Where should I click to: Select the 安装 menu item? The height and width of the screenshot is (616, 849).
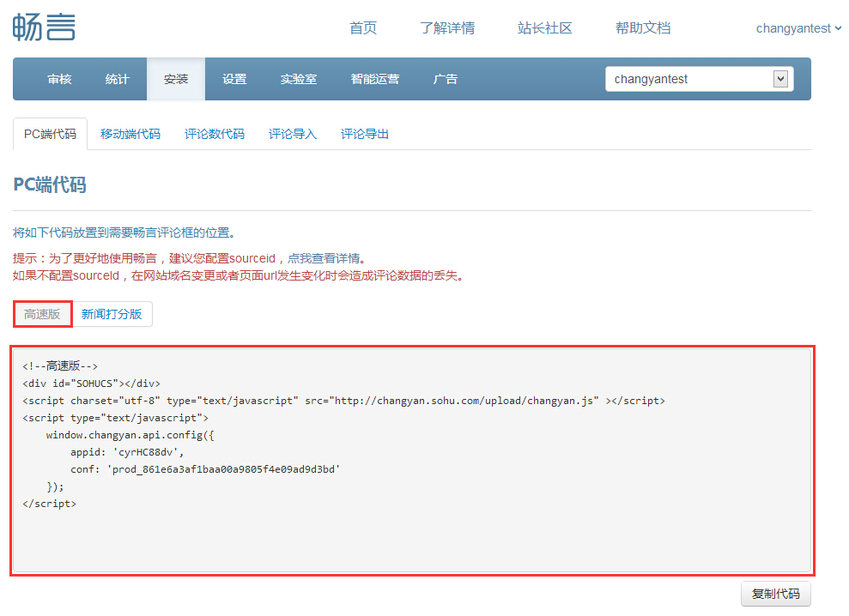pos(176,79)
